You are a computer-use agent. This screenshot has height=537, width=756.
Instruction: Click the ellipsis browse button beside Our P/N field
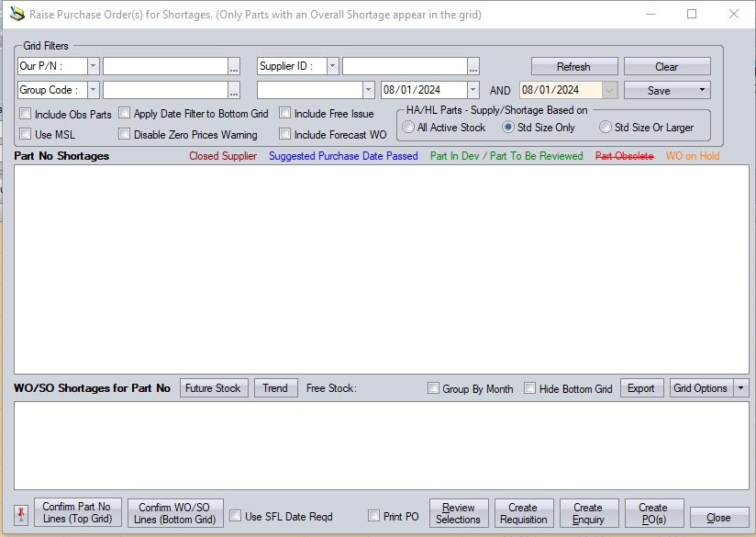(234, 67)
